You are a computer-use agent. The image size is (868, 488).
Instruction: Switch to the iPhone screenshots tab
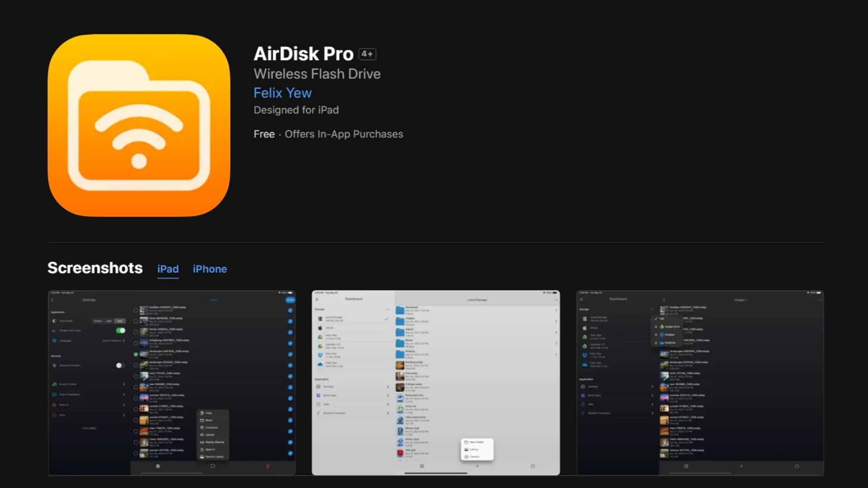click(210, 269)
